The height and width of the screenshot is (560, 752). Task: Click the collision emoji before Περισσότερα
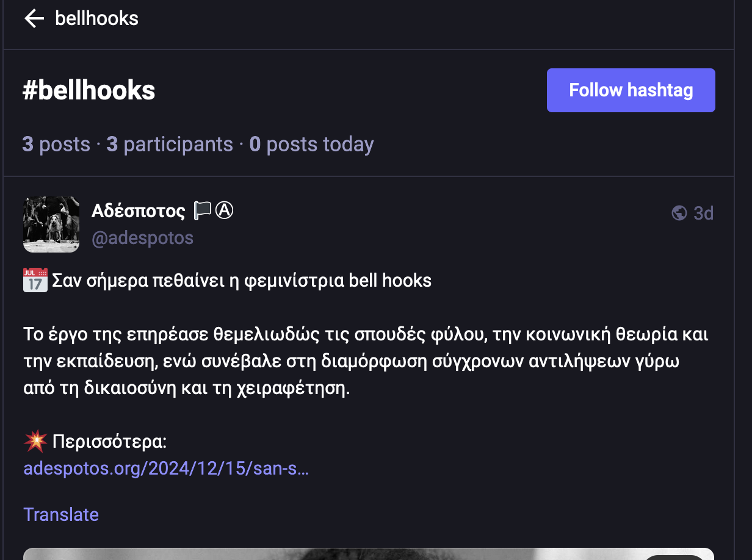click(35, 440)
